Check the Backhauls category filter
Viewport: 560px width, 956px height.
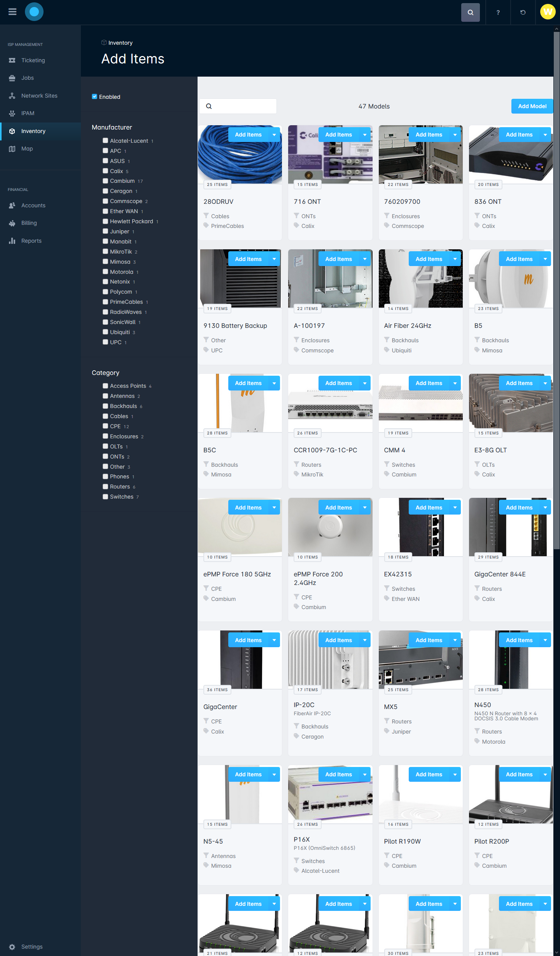pyautogui.click(x=105, y=406)
